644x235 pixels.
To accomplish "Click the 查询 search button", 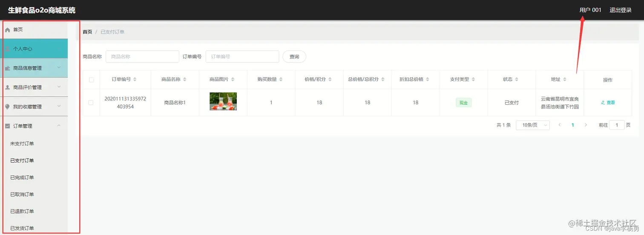I will [x=294, y=57].
